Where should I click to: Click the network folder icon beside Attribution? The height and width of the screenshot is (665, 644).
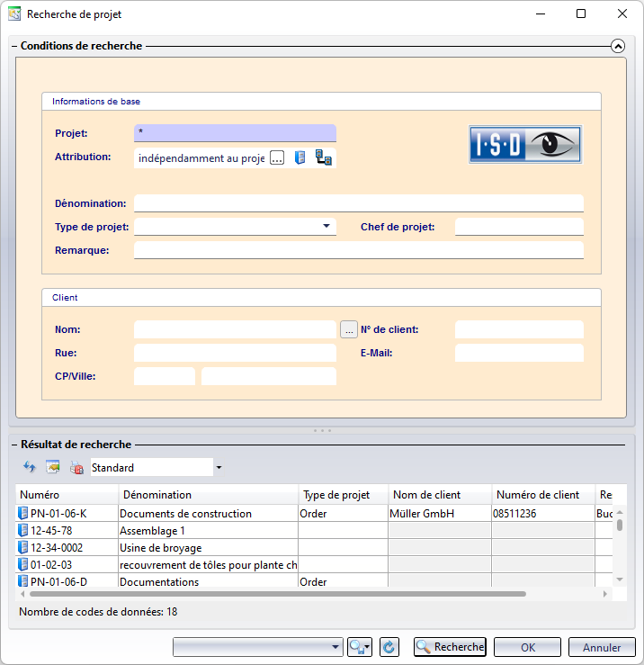coord(323,157)
